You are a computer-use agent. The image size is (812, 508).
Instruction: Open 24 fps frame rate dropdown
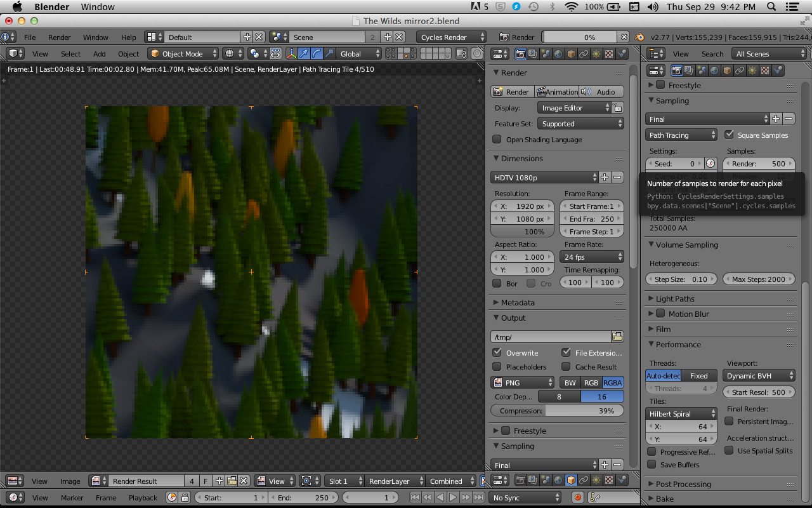pyautogui.click(x=592, y=257)
